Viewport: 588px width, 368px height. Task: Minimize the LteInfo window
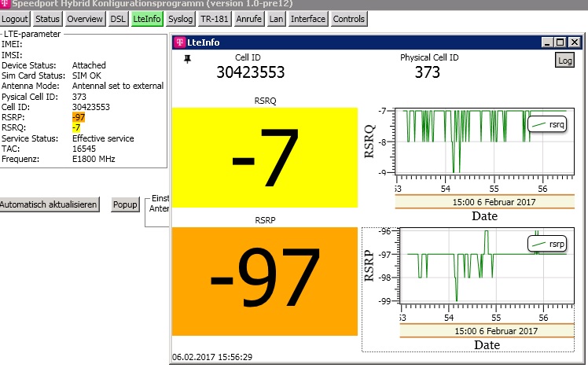[547, 42]
